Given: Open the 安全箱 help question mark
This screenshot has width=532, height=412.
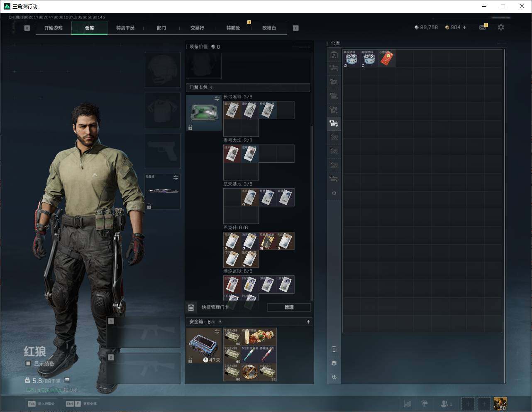Looking at the screenshot, I should tap(220, 321).
